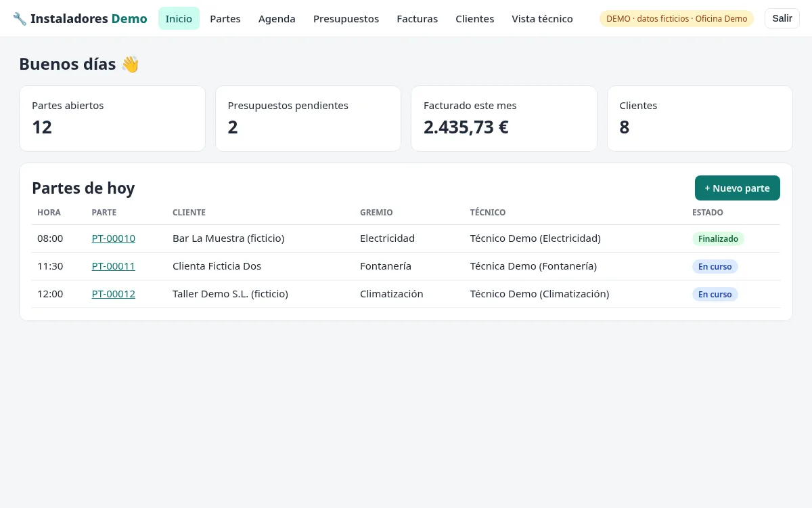Image resolution: width=812 pixels, height=508 pixels.
Task: Select the Clientes summary card
Action: pos(700,119)
